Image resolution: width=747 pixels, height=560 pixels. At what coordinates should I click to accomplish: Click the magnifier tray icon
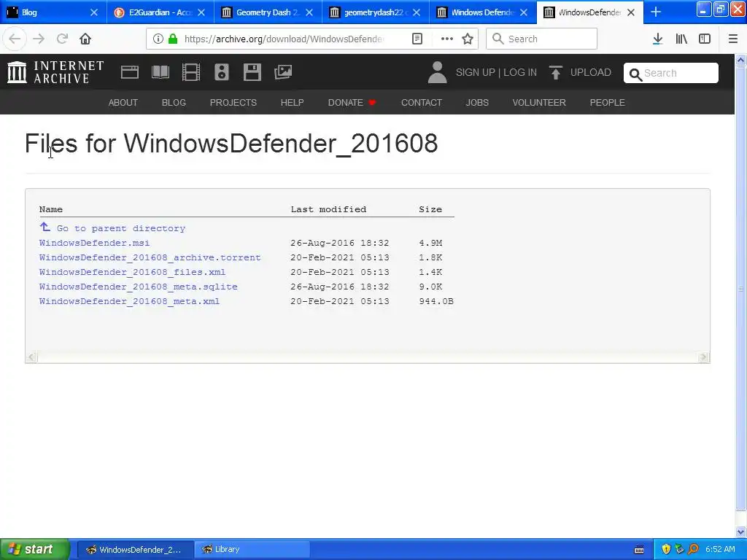[693, 550]
